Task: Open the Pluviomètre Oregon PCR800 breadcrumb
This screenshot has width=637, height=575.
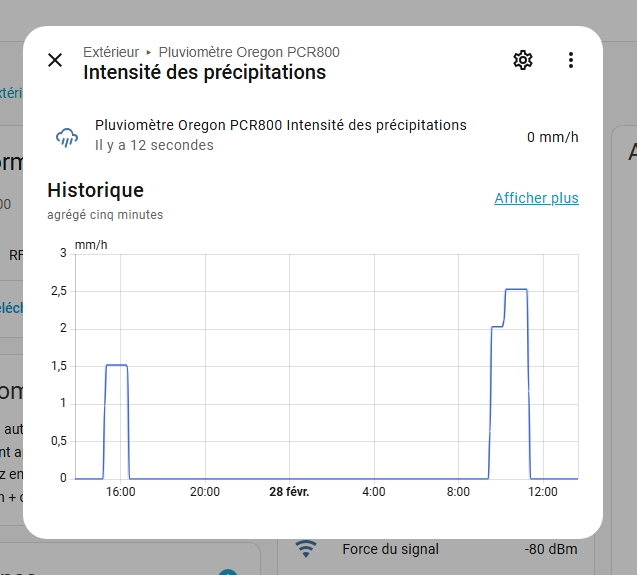Action: 249,52
